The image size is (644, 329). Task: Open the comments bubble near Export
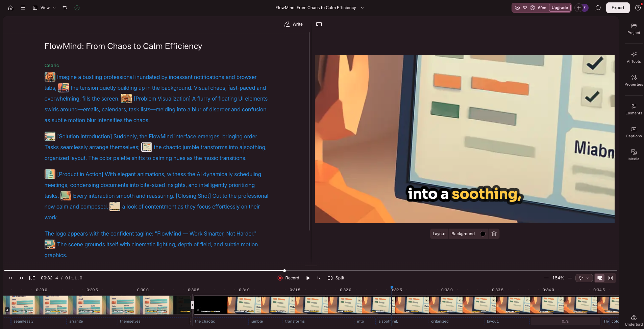point(597,7)
